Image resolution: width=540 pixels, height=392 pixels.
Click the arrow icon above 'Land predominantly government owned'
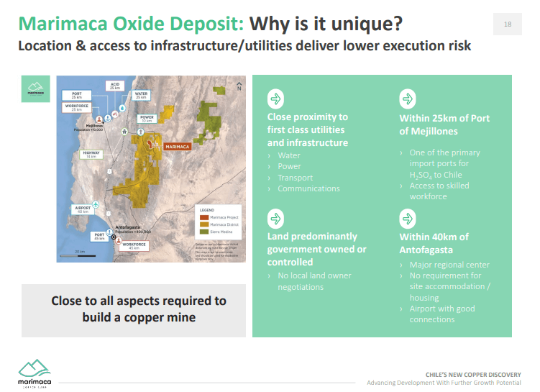[275, 219]
